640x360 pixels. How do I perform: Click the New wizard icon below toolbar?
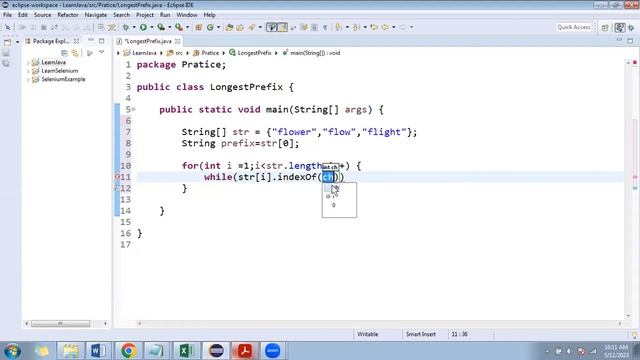tap(7, 42)
